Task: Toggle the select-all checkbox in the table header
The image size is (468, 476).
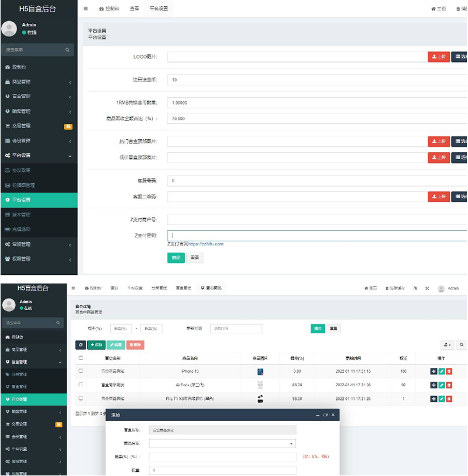Action: pos(81,358)
